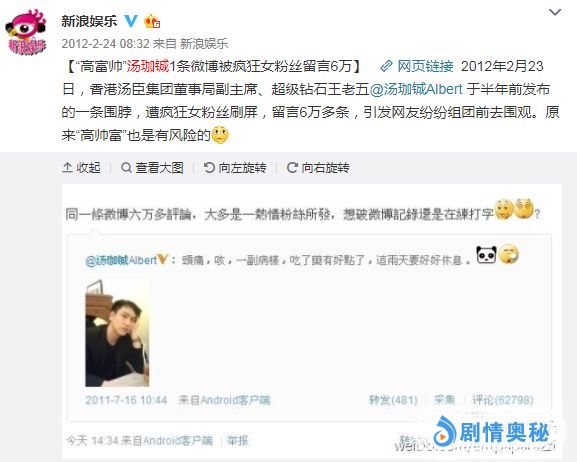Open the 新浪娱乐 account name

click(89, 21)
